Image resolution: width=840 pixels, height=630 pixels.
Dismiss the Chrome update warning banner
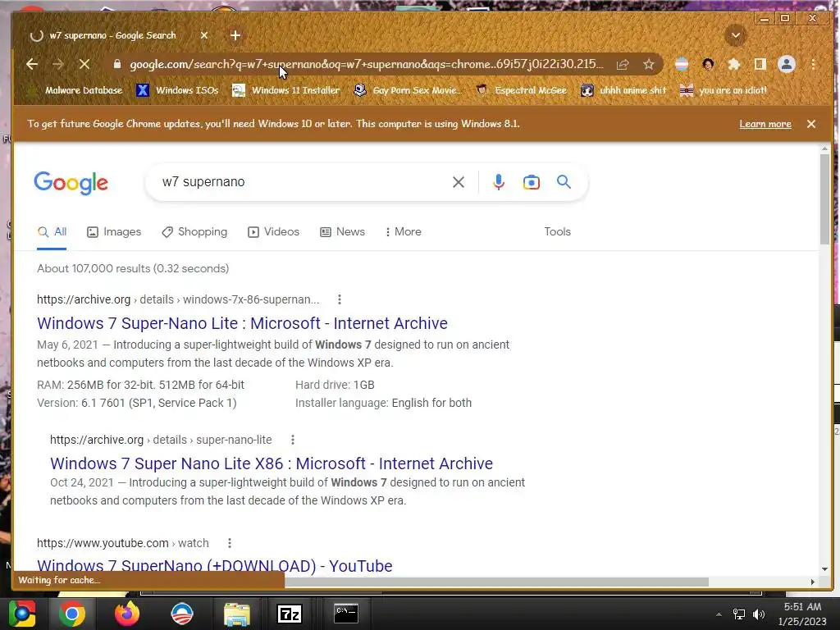point(811,124)
